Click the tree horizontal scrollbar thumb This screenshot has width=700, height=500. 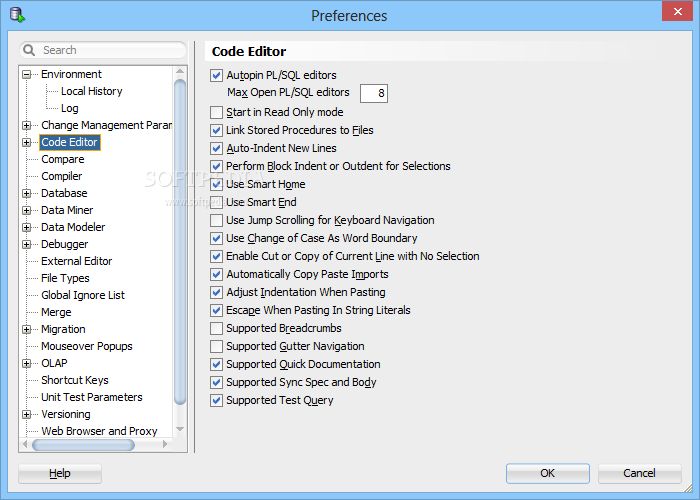pos(83,445)
